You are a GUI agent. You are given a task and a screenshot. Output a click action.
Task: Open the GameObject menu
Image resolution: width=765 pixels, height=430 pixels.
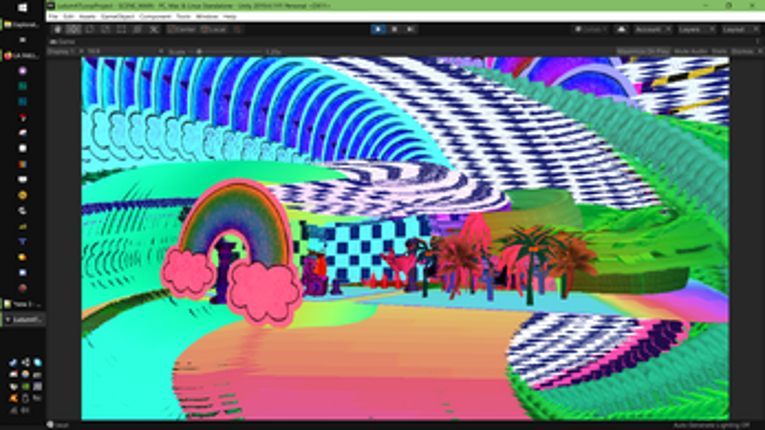(x=118, y=17)
